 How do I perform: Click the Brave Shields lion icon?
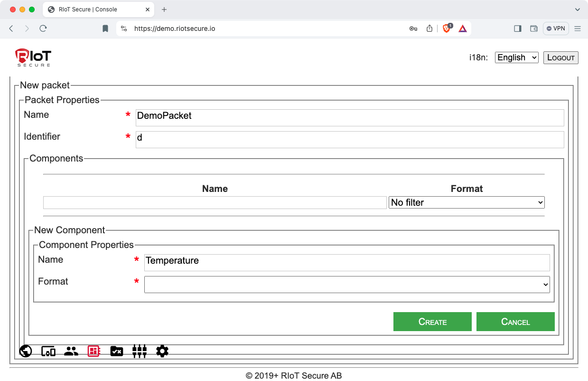click(x=447, y=29)
